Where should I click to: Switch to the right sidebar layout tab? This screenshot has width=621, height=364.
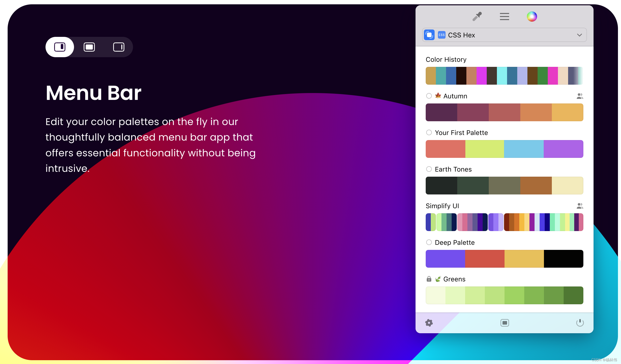(x=119, y=47)
